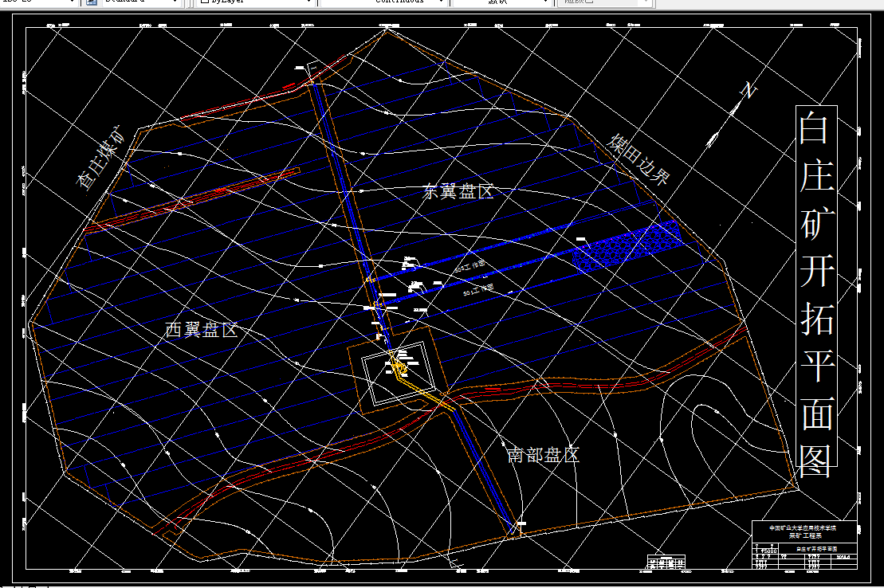Image resolution: width=884 pixels, height=588 pixels.
Task: Pick the 煤田边界 rotated text
Action: tap(638, 160)
